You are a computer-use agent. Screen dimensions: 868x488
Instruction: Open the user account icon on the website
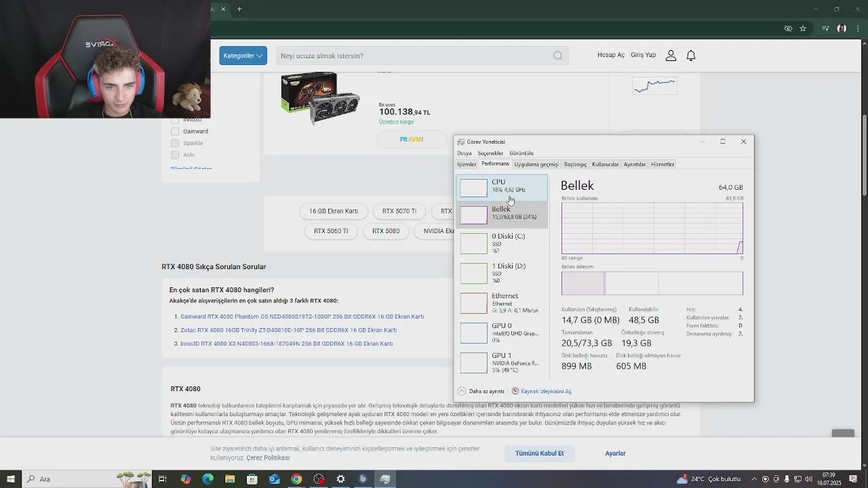click(x=671, y=56)
